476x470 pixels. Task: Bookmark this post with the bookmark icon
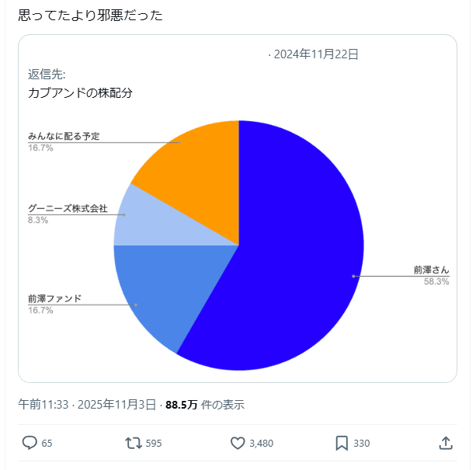click(x=342, y=443)
